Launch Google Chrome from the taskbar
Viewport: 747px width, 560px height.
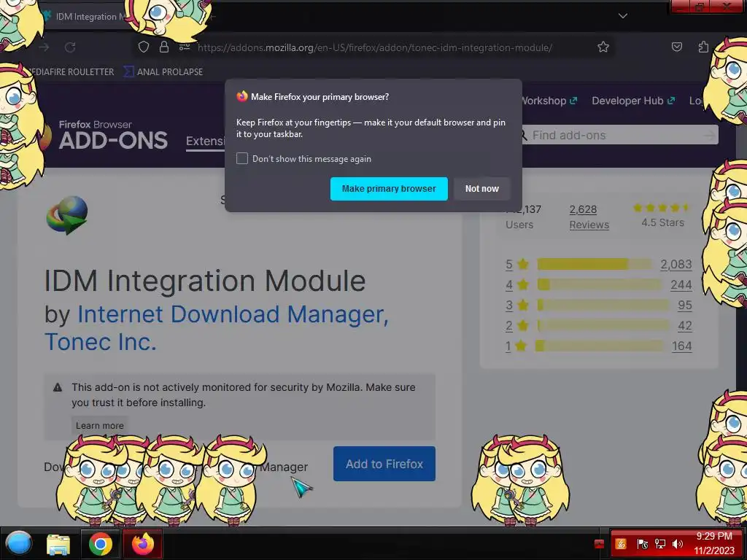point(100,544)
